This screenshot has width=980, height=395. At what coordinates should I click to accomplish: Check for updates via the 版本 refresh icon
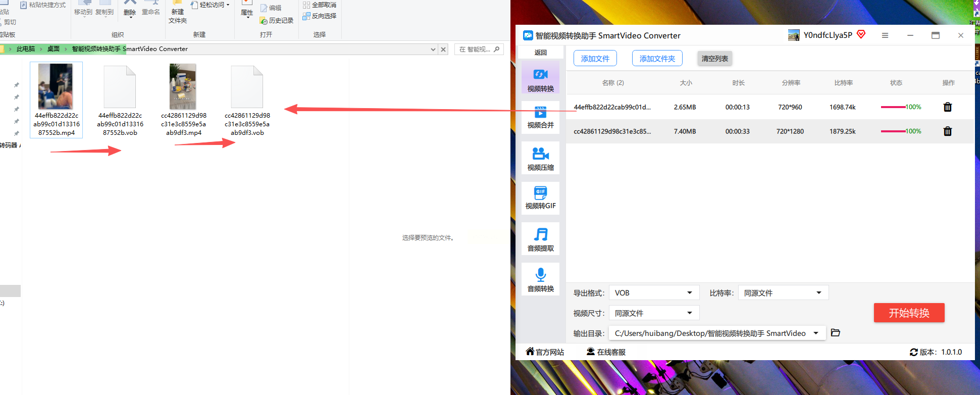[x=914, y=352]
